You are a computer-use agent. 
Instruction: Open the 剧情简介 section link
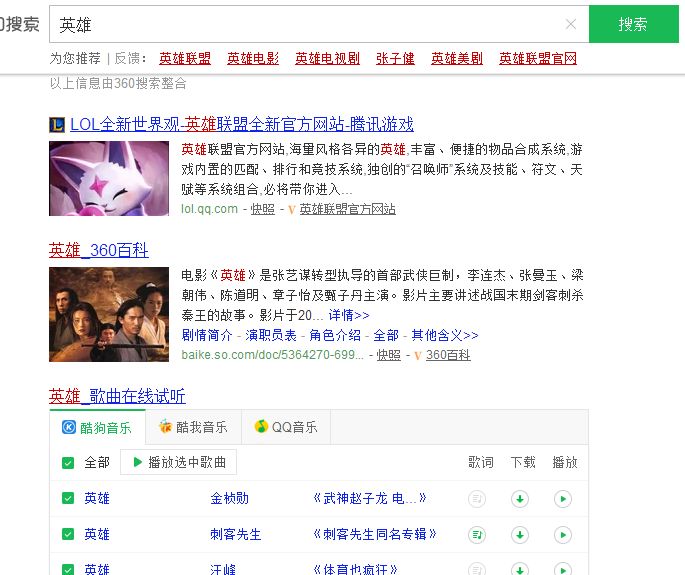point(207,335)
